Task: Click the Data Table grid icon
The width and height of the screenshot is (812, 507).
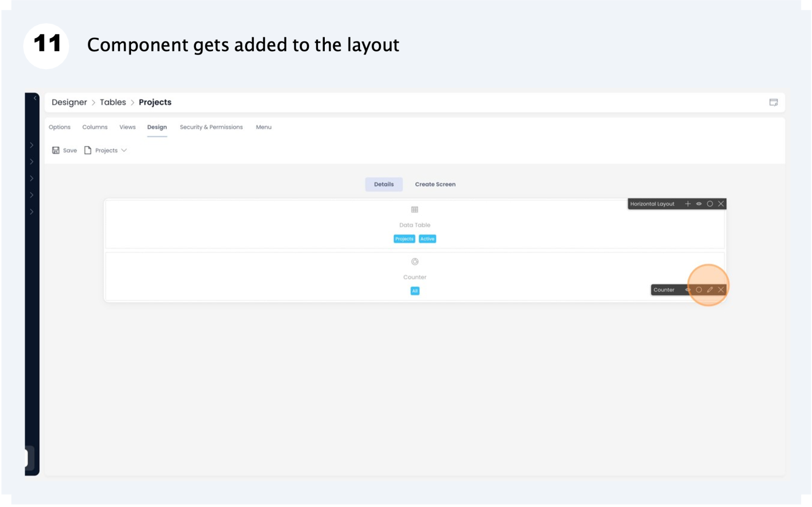Action: (415, 209)
